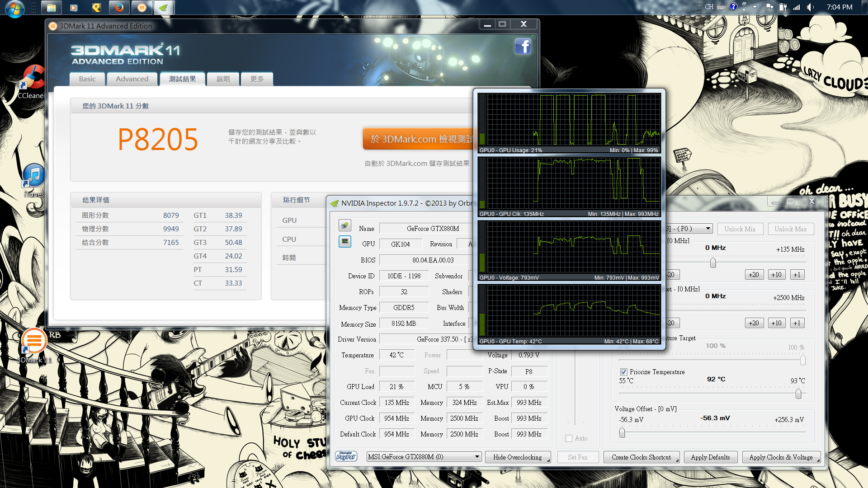This screenshot has width=868, height=488.
Task: Click the Unlock Max button
Action: 791,229
